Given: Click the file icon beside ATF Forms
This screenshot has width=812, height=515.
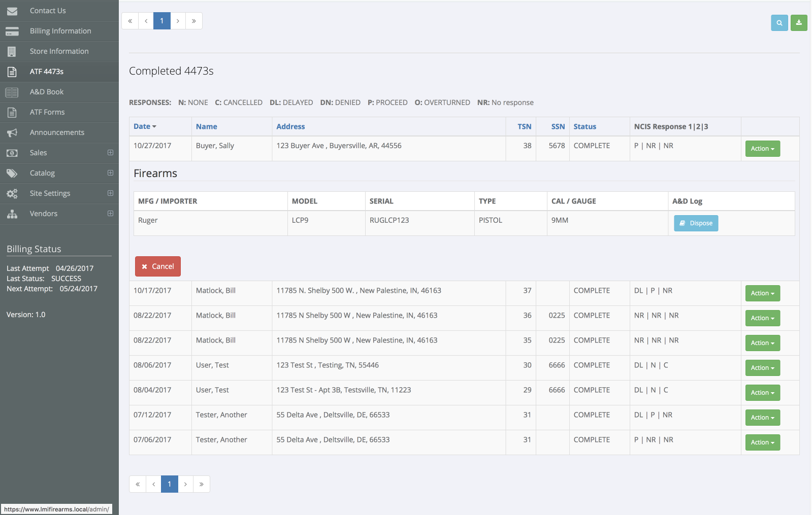Looking at the screenshot, I should [x=12, y=112].
